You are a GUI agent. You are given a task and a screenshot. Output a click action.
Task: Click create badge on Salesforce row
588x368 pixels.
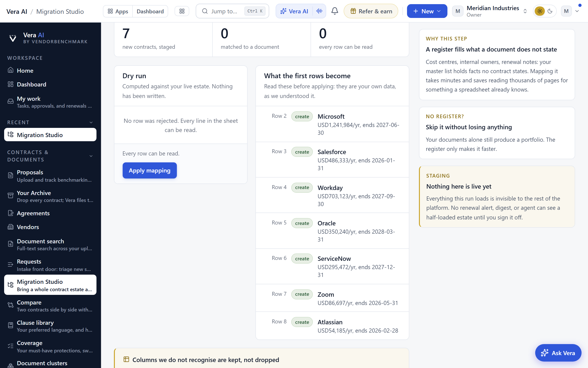click(x=302, y=152)
